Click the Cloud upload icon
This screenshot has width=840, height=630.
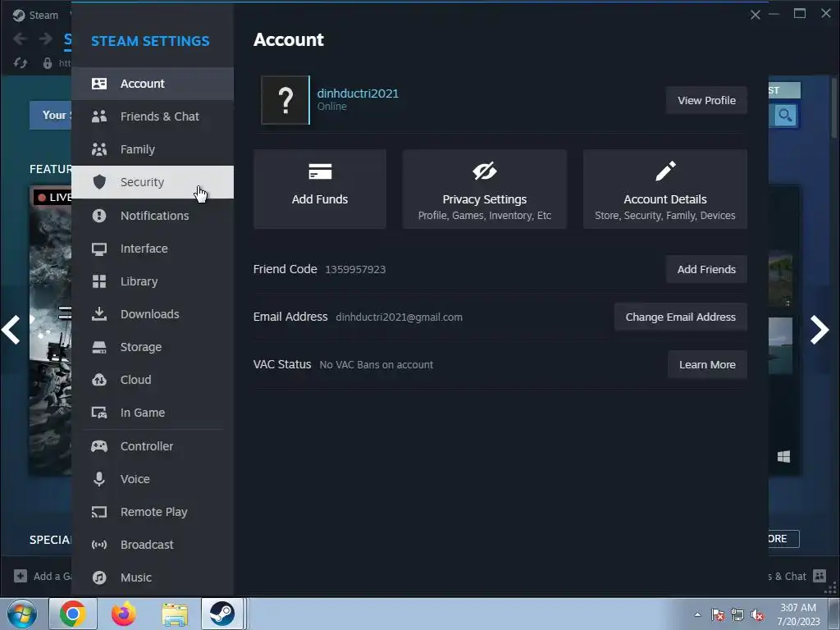click(x=99, y=380)
